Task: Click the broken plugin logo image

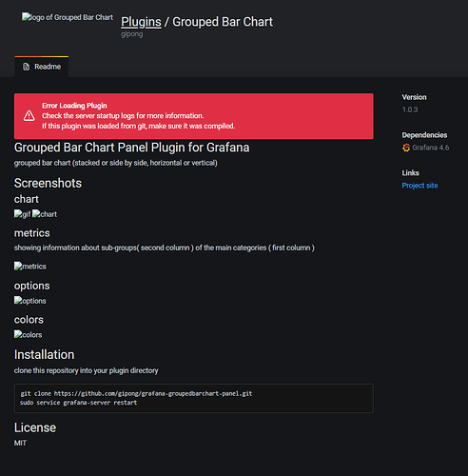Action: [x=68, y=17]
